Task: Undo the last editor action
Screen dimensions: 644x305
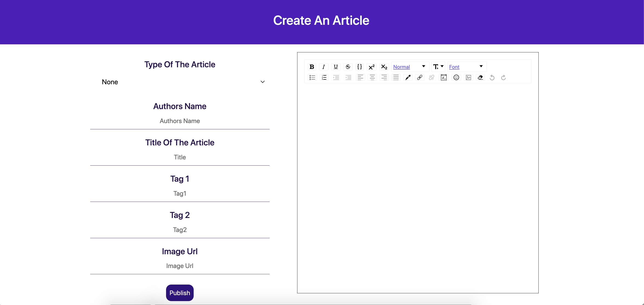Action: (x=492, y=77)
